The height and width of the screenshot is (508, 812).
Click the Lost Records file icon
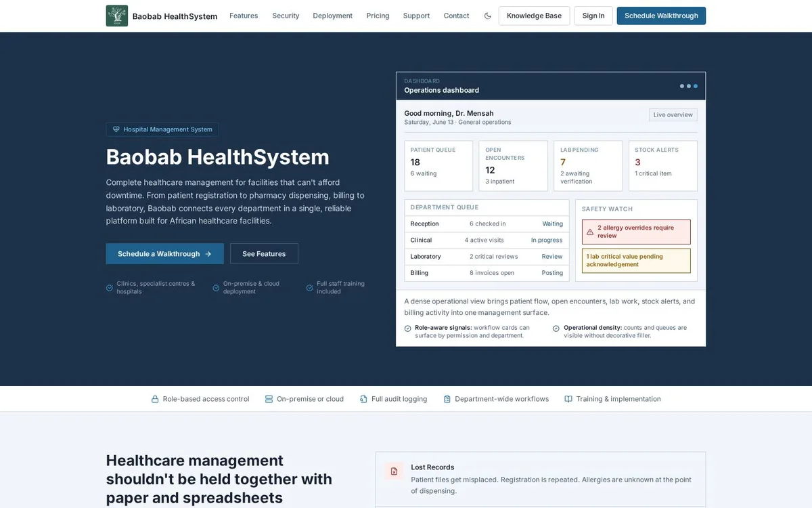click(x=394, y=471)
